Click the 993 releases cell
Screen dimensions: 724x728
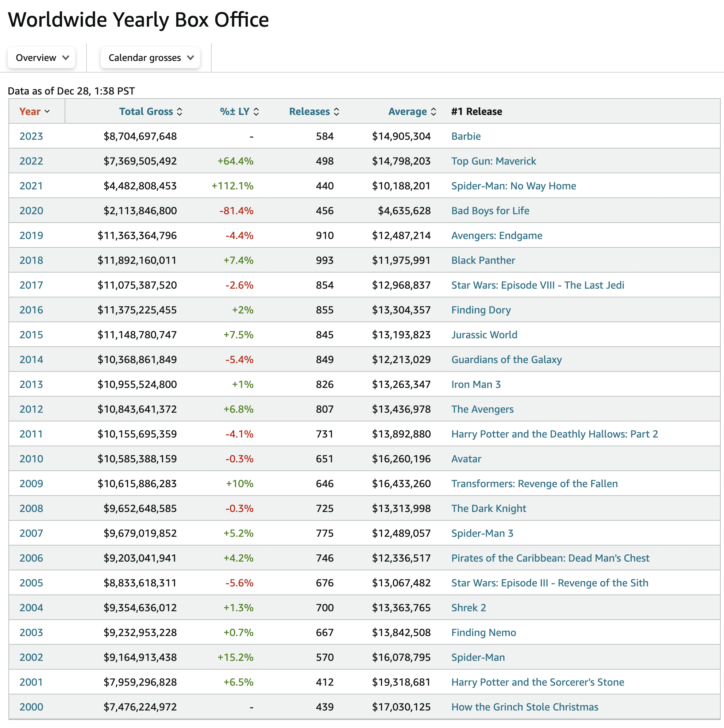(x=325, y=261)
